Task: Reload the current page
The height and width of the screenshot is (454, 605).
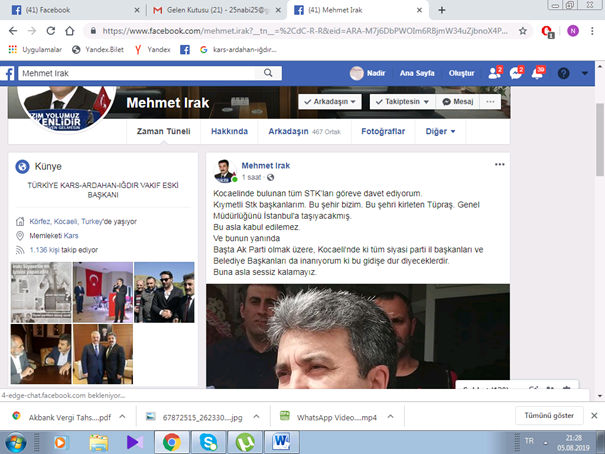Action: tap(51, 31)
